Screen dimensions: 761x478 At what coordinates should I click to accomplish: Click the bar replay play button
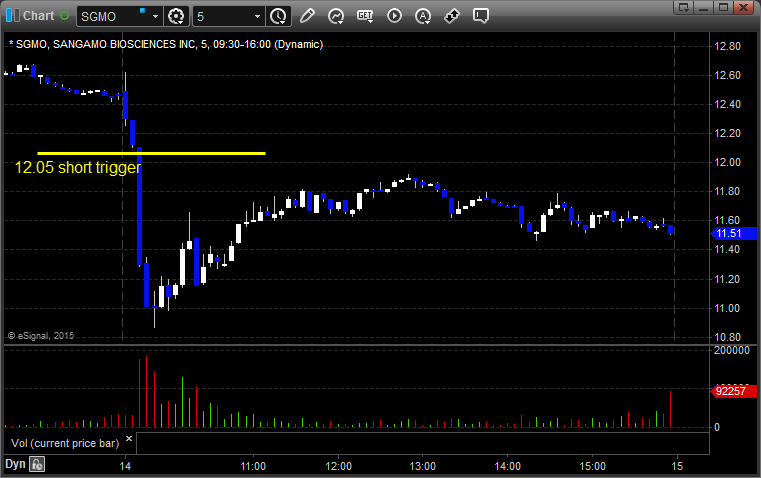click(x=394, y=16)
